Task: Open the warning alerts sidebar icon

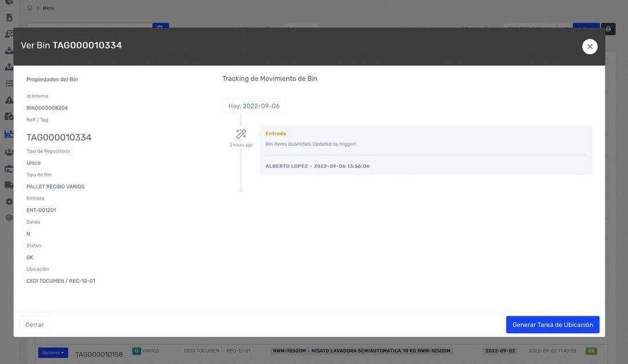Action: [9, 100]
